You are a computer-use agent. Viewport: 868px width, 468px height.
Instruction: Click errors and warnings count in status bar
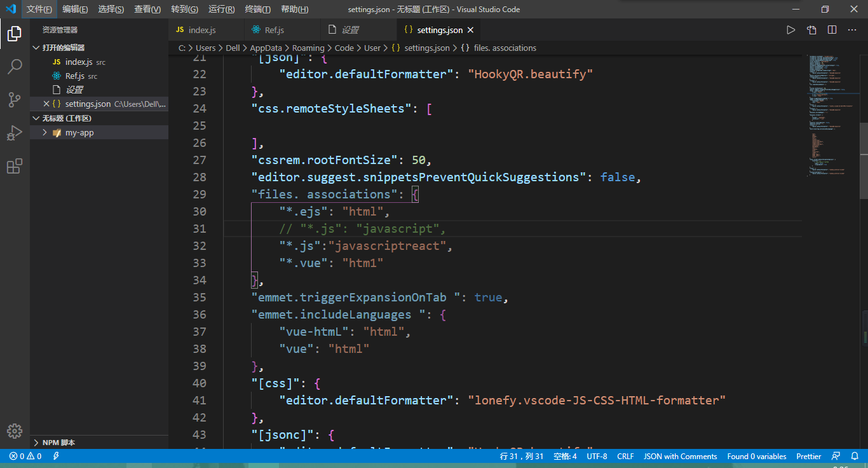25,457
